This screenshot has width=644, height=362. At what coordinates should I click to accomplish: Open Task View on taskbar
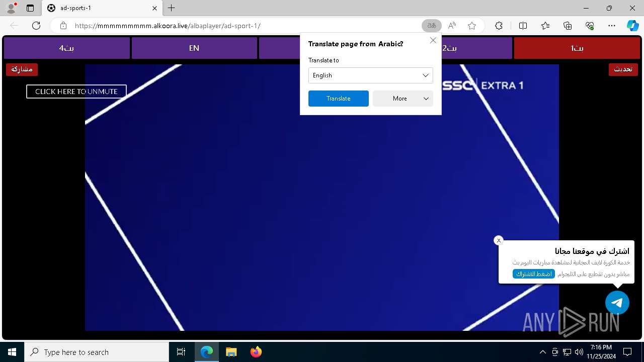(181, 352)
